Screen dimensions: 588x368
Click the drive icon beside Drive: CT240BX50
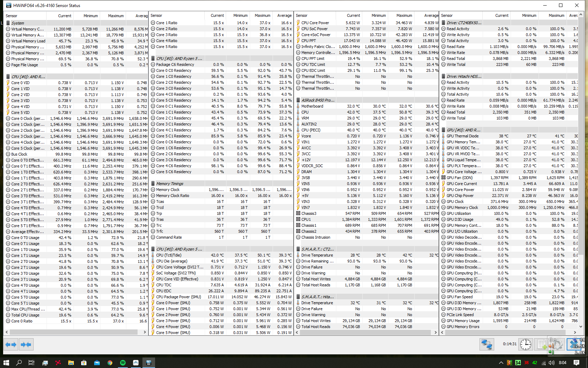click(x=443, y=23)
